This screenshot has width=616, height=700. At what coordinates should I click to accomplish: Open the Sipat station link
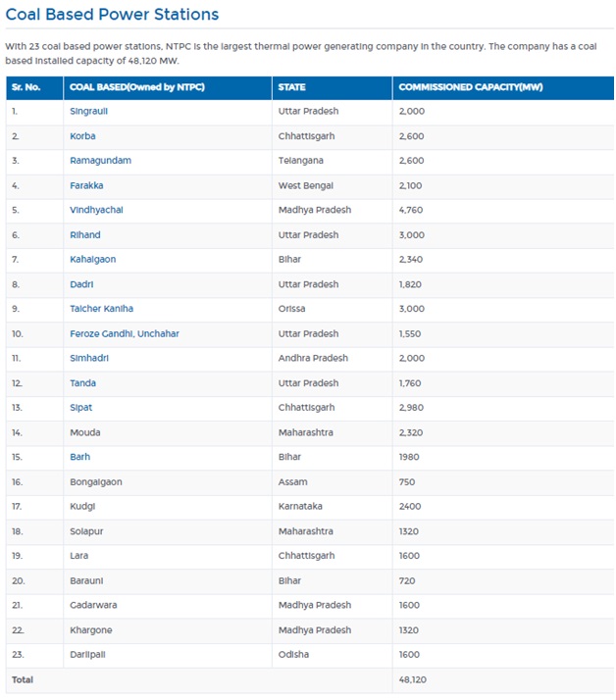(80, 408)
